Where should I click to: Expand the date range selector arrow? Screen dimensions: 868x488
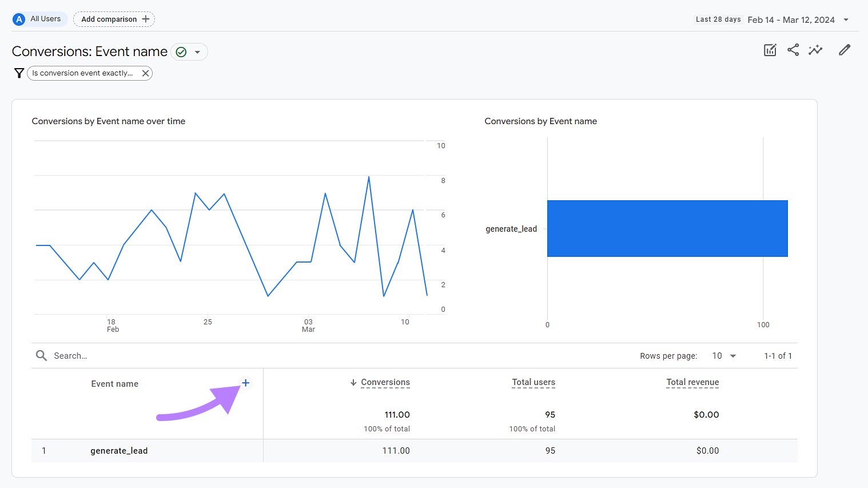pos(845,19)
